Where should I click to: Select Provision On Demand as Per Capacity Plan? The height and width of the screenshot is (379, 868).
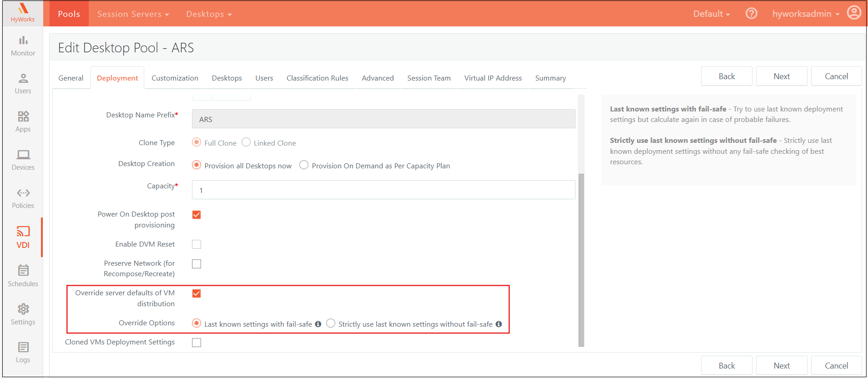coord(304,165)
